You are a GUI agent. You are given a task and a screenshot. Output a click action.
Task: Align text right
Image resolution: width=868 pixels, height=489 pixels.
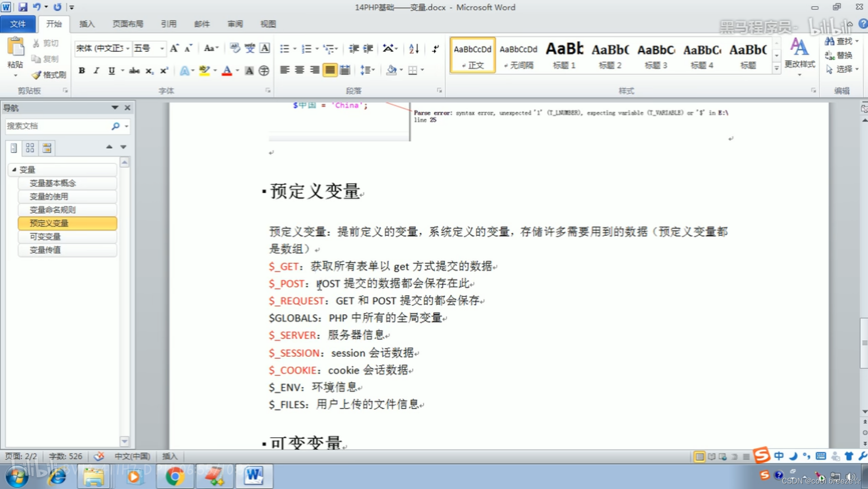pos(314,70)
